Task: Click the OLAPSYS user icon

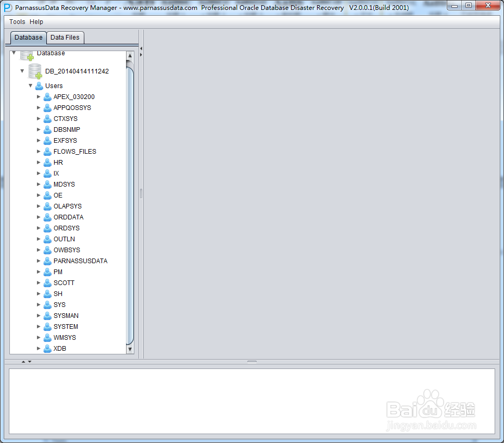Action: click(47, 206)
